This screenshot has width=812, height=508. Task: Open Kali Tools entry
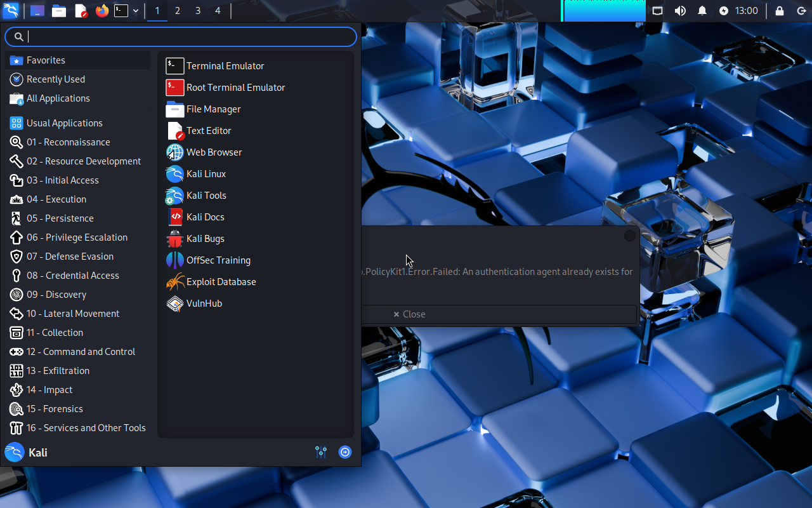[255, 196]
